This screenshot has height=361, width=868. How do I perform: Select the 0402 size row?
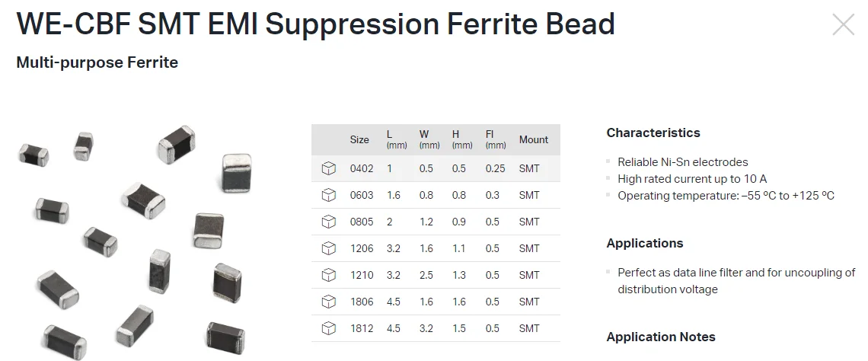pos(436,168)
